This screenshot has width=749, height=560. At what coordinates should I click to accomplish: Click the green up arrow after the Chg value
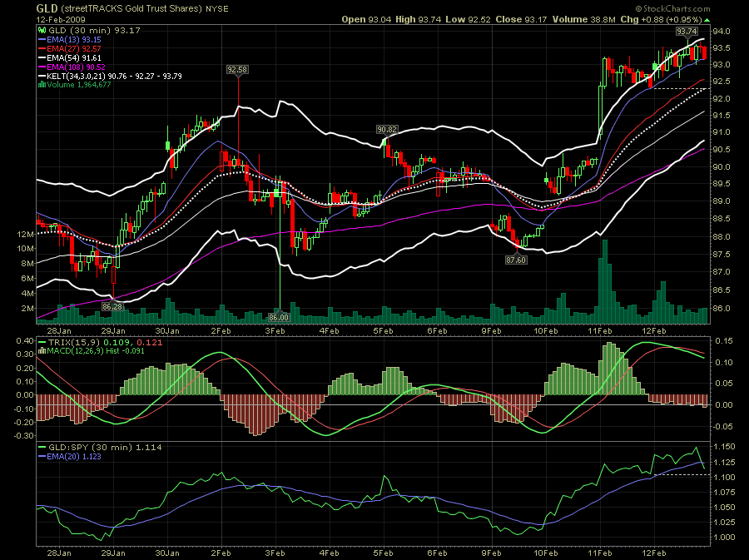click(707, 20)
